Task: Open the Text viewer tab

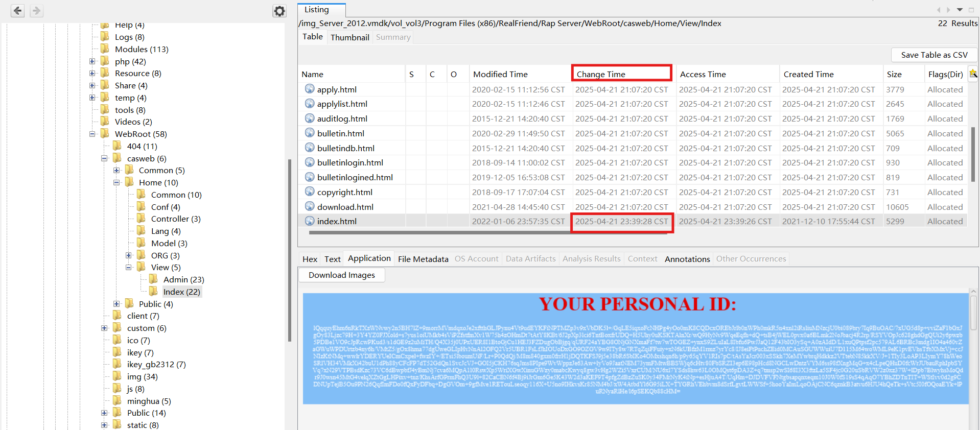Action: [x=332, y=259]
